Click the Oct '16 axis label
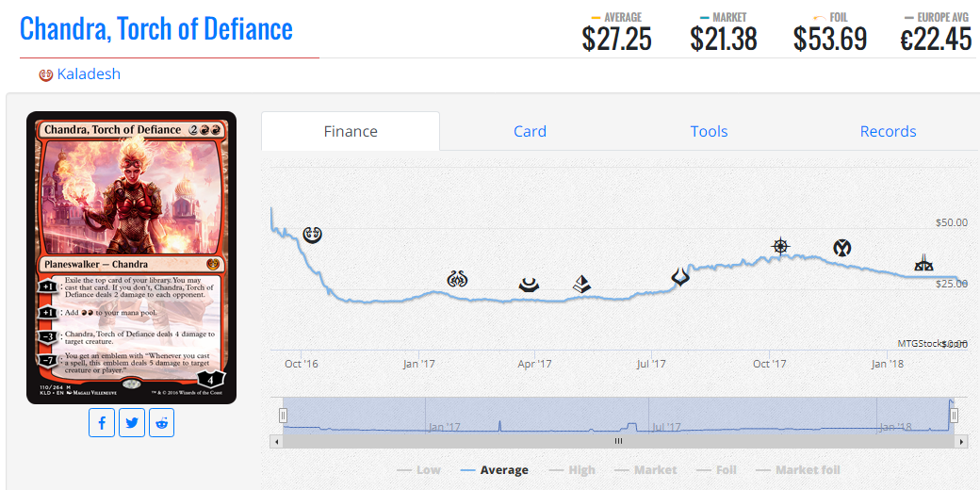 point(302,364)
